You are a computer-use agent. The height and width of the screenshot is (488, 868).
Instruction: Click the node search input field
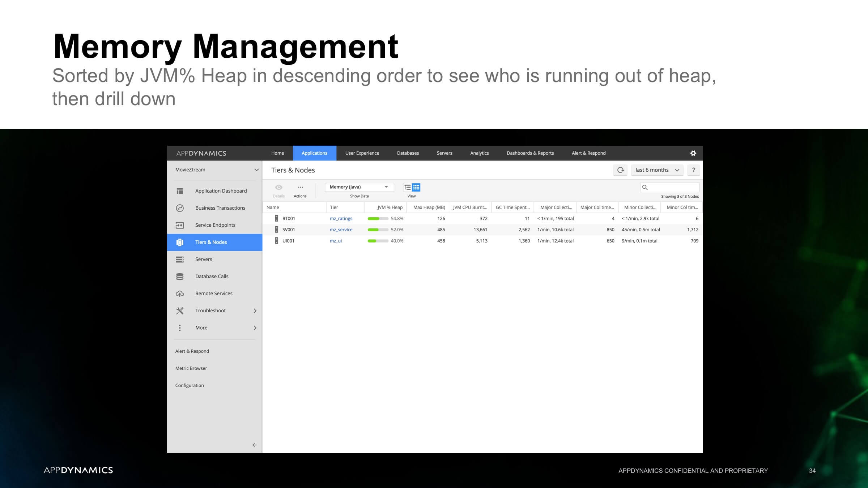670,187
